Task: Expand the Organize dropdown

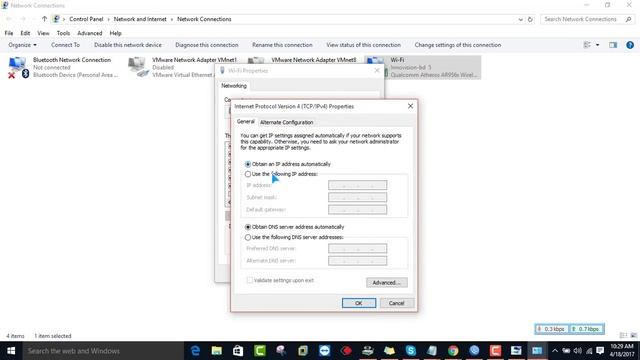Action: pyautogui.click(x=22, y=45)
